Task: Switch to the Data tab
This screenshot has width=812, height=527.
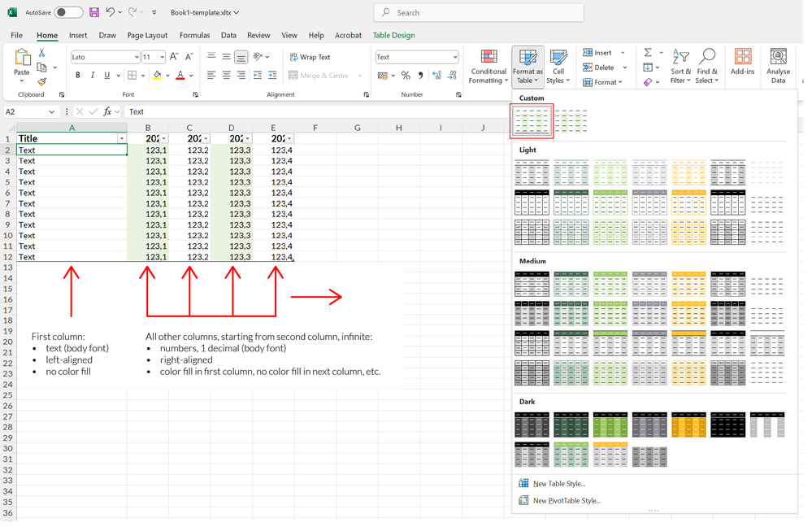Action: [228, 35]
